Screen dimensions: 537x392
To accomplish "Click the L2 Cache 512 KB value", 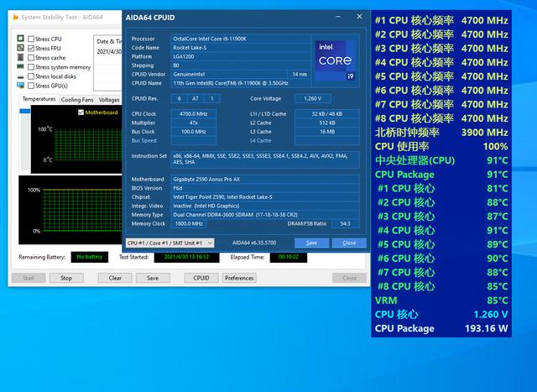I will [x=327, y=123].
